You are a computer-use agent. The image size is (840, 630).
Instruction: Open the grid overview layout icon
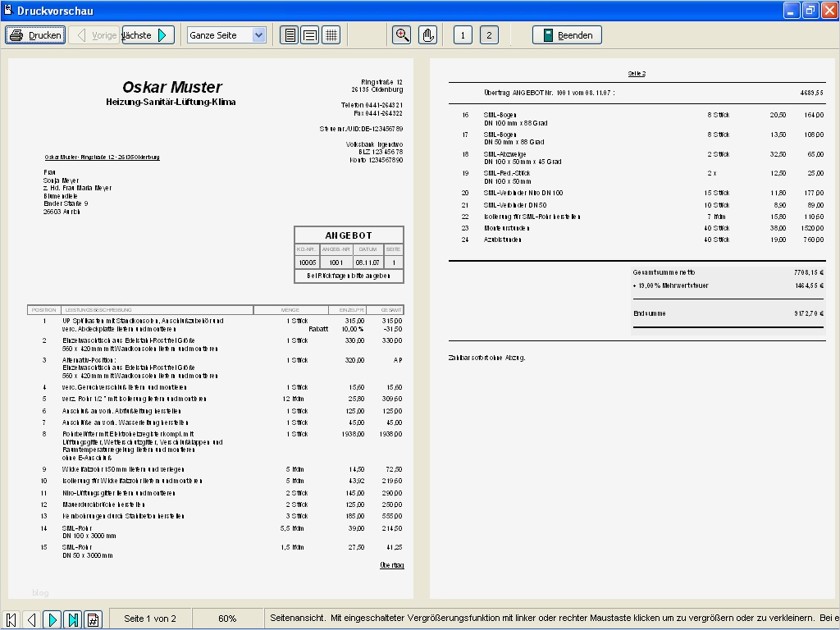(331, 34)
